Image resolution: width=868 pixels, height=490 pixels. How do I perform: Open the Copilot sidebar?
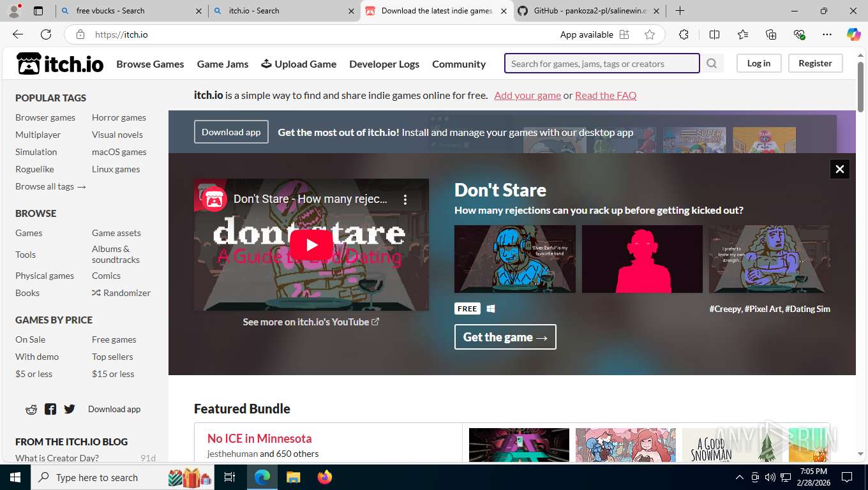click(854, 34)
